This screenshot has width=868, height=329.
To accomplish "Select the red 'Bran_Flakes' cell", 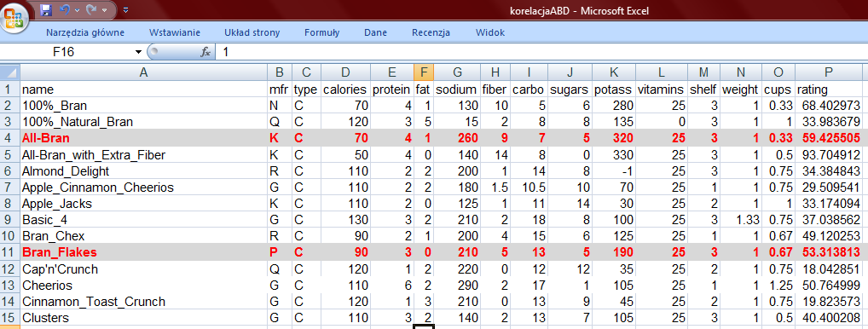I will [x=143, y=252].
